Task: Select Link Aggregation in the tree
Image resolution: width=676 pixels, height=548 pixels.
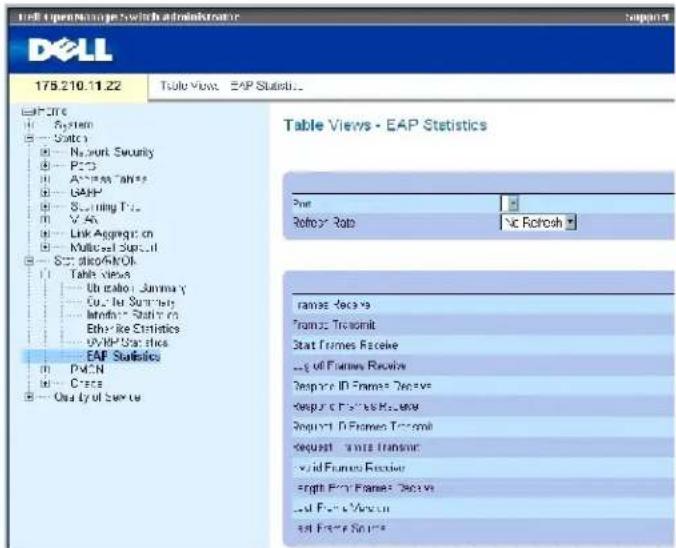Action: tap(111, 234)
